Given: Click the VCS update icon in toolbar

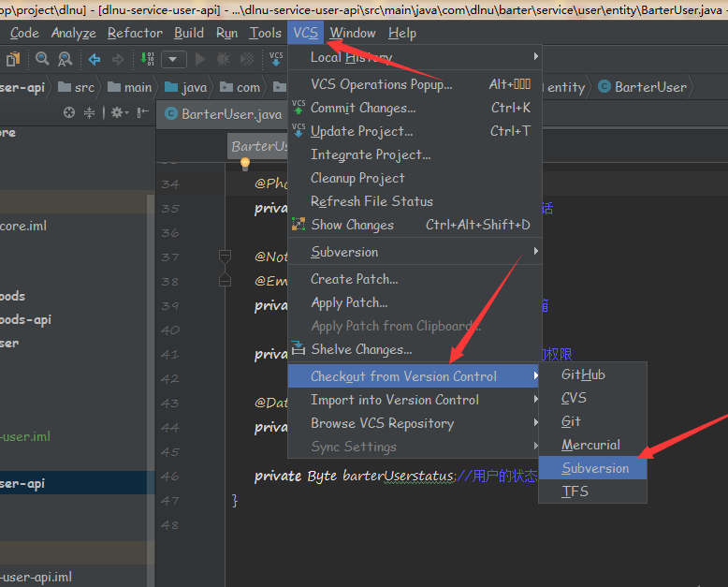Looking at the screenshot, I should (276, 59).
